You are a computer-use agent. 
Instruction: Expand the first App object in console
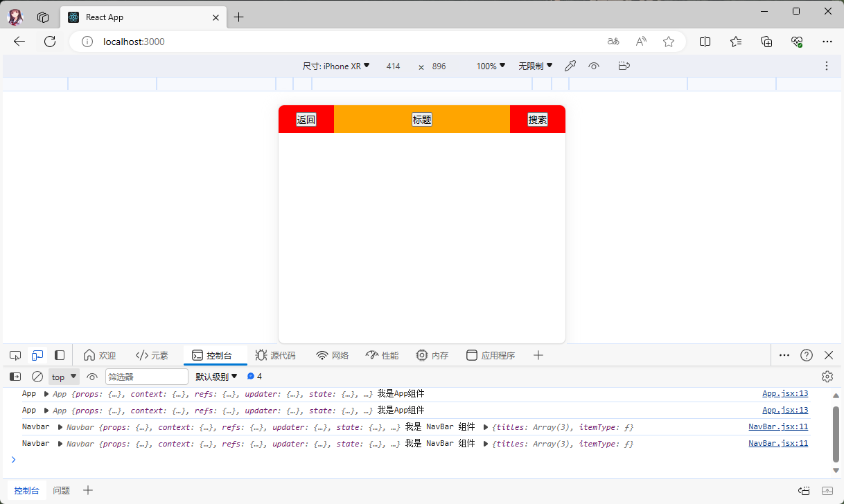pyautogui.click(x=46, y=394)
